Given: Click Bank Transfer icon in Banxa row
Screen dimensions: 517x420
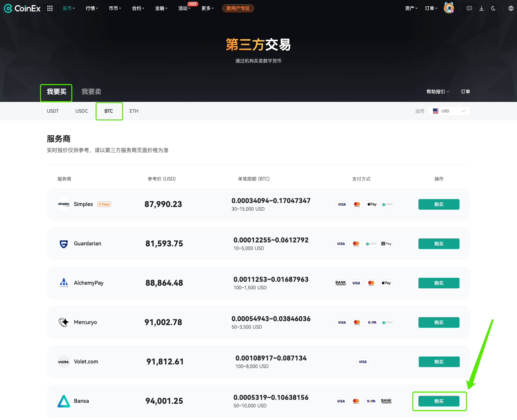Looking at the screenshot, I should click(x=386, y=401).
